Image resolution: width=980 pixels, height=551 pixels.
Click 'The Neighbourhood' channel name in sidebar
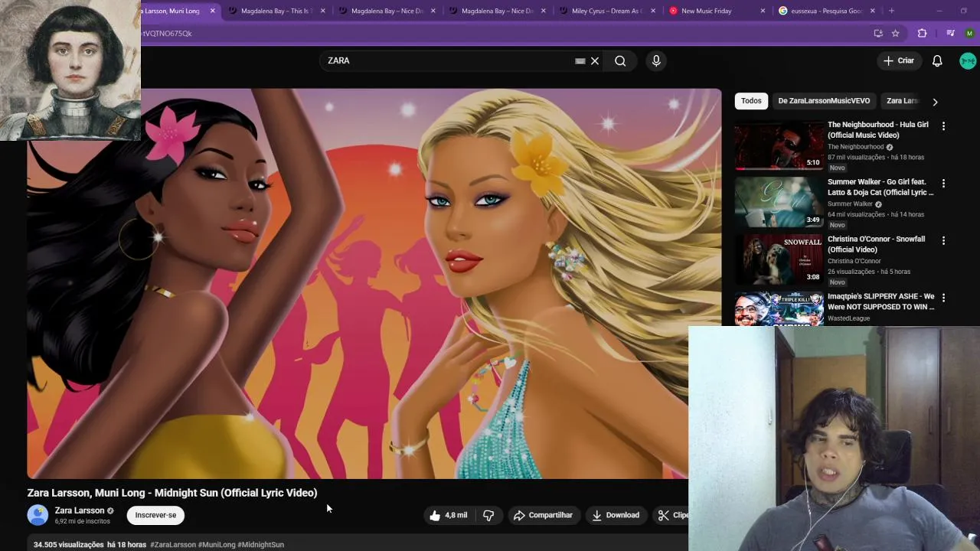pos(855,147)
